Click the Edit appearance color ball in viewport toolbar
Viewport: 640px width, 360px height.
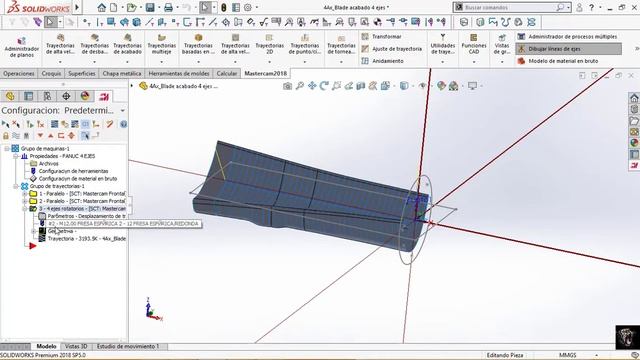click(x=441, y=86)
